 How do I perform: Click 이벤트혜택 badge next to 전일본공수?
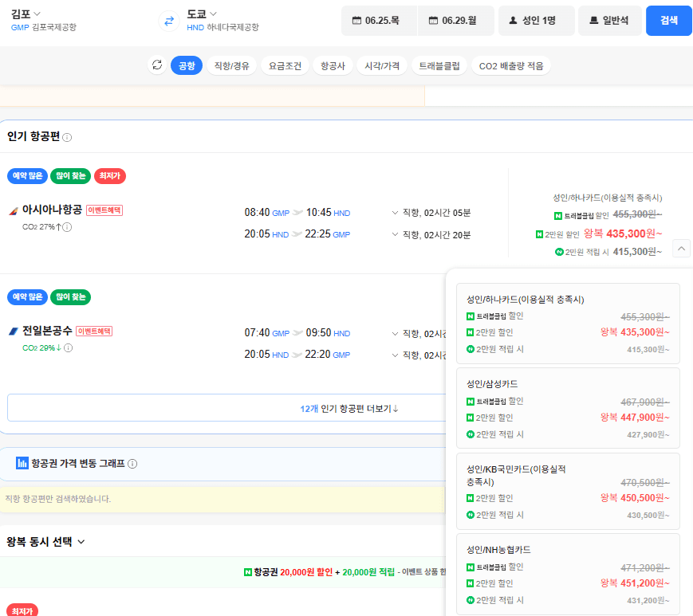point(94,332)
